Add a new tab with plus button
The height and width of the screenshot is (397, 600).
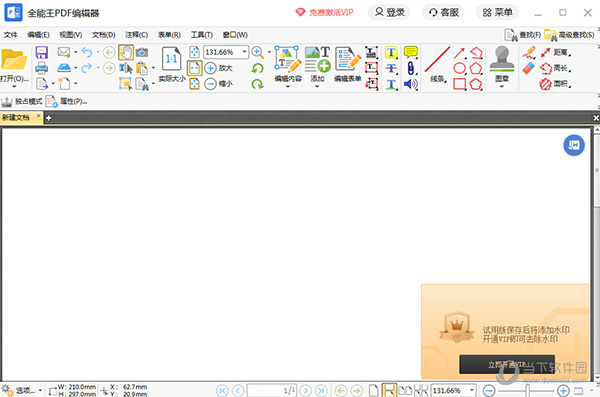tap(48, 118)
